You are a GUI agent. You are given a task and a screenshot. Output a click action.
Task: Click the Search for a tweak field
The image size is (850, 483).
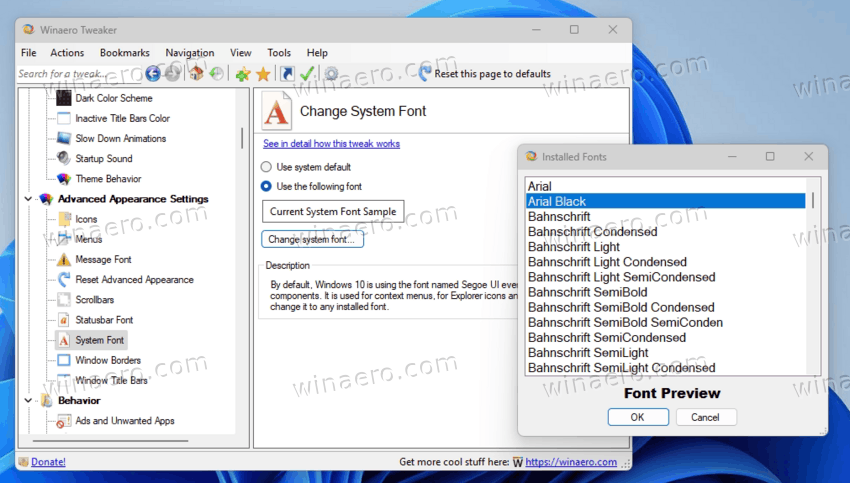[x=79, y=74]
